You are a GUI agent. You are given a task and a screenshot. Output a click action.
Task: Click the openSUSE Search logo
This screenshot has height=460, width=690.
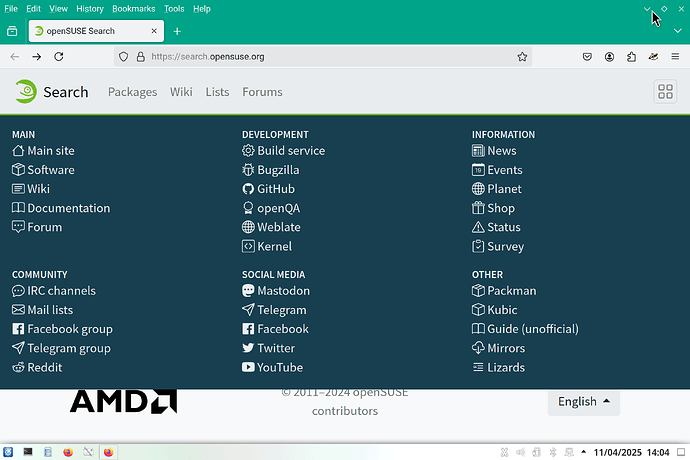click(51, 92)
